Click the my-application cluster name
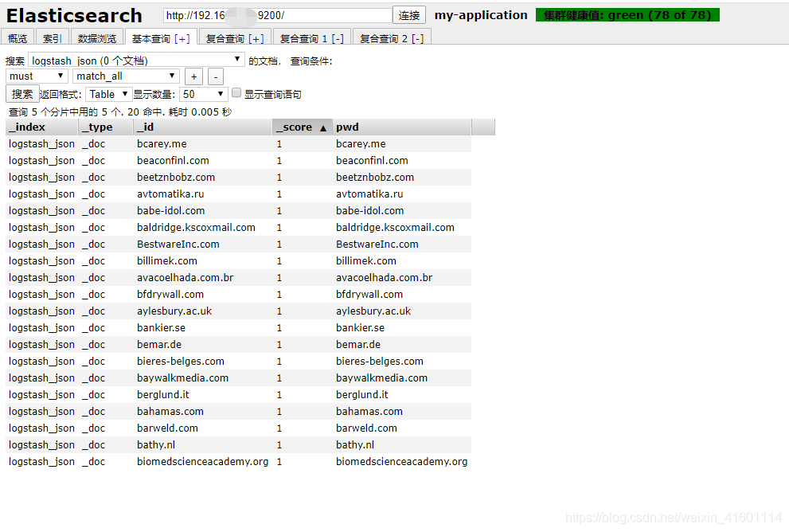789x532 pixels. coord(481,15)
